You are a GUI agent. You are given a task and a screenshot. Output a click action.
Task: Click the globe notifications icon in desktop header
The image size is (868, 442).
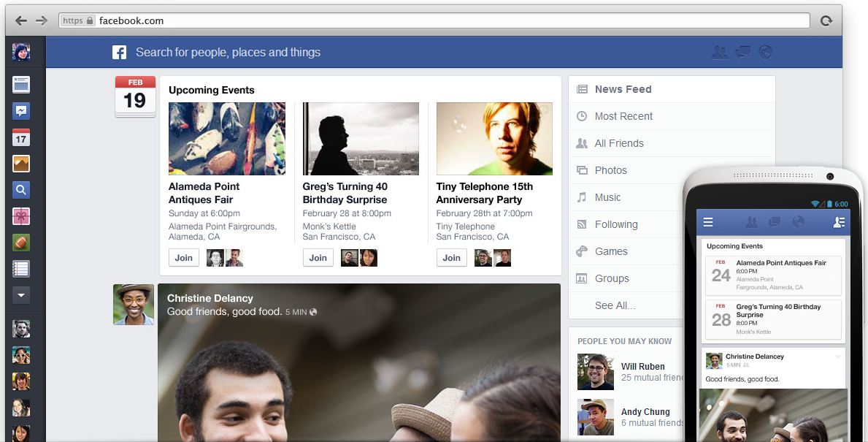coord(765,52)
